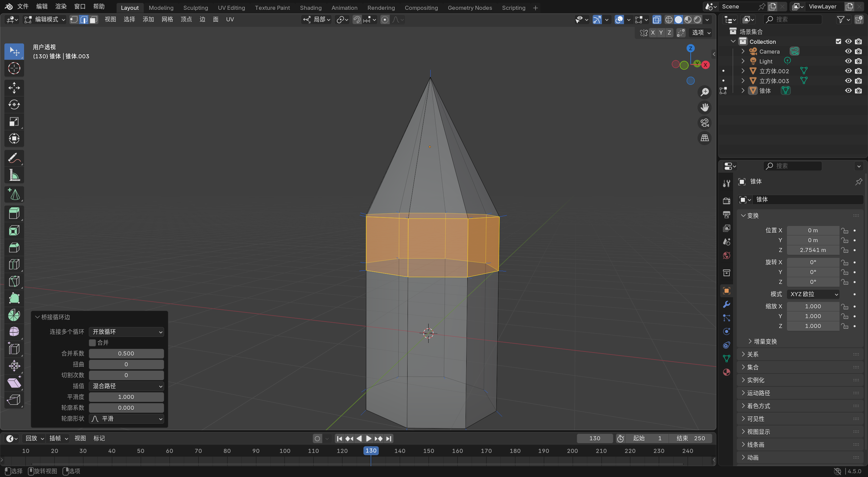
Task: Open the 网格 menu
Action: (x=167, y=19)
